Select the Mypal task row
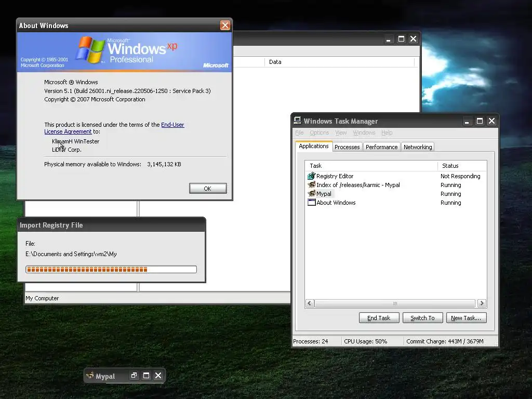The image size is (532, 399). (395, 194)
